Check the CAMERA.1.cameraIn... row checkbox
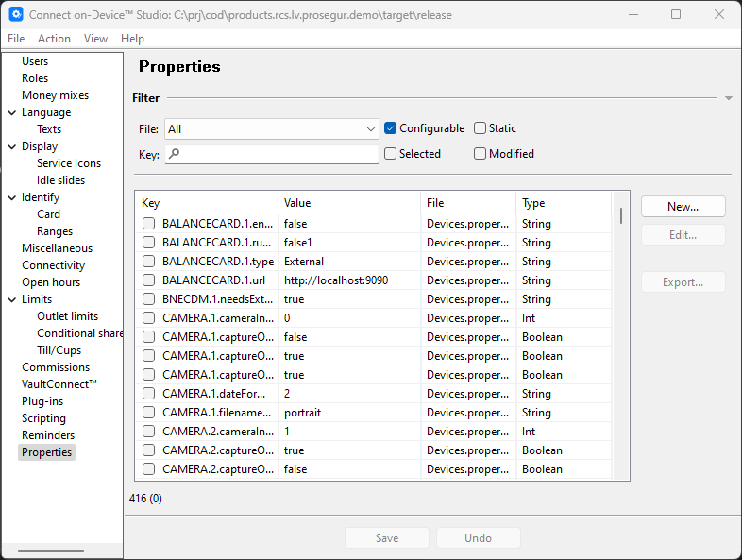 [x=148, y=318]
